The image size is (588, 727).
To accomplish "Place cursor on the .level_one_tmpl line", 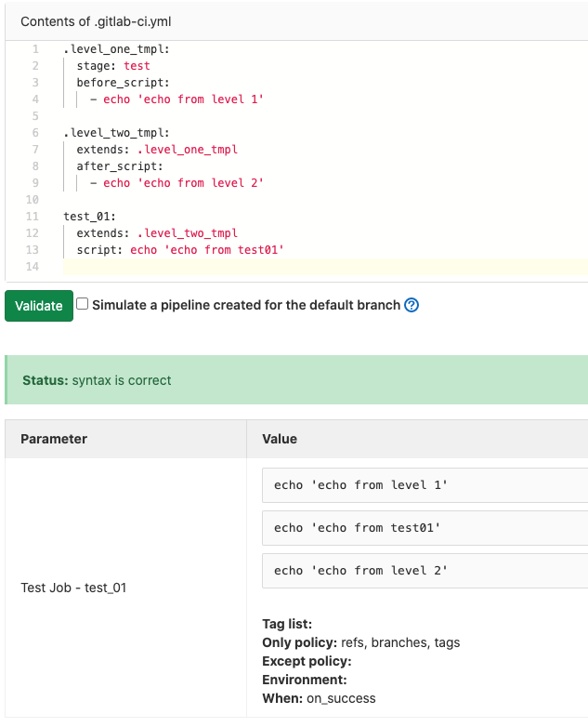I will [x=116, y=48].
